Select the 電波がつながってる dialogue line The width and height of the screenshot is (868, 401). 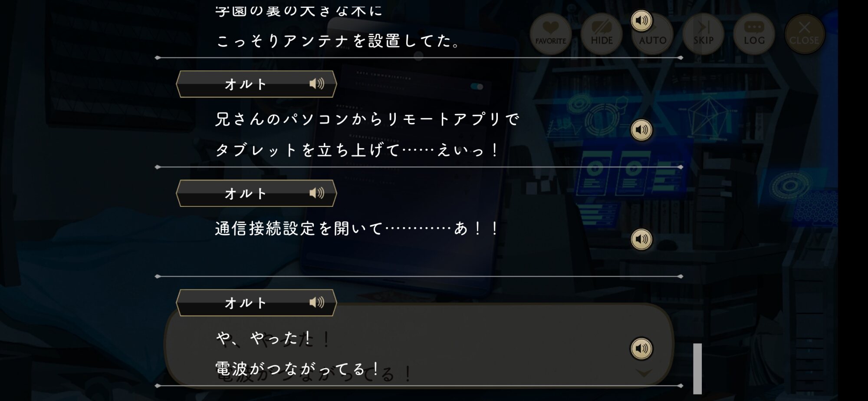[298, 369]
